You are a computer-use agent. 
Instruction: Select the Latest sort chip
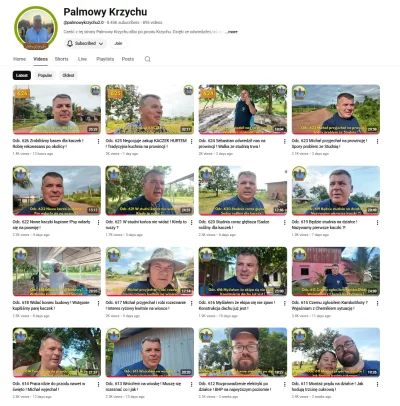pos(22,75)
